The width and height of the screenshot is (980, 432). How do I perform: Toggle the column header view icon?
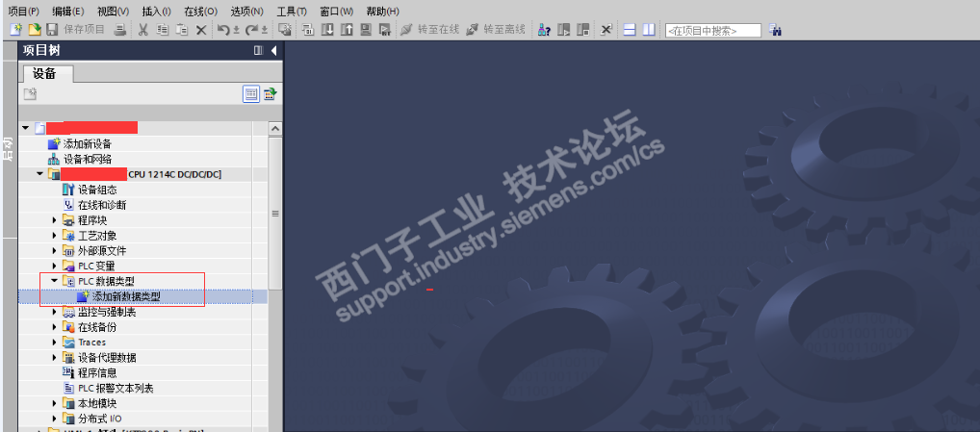[x=251, y=94]
